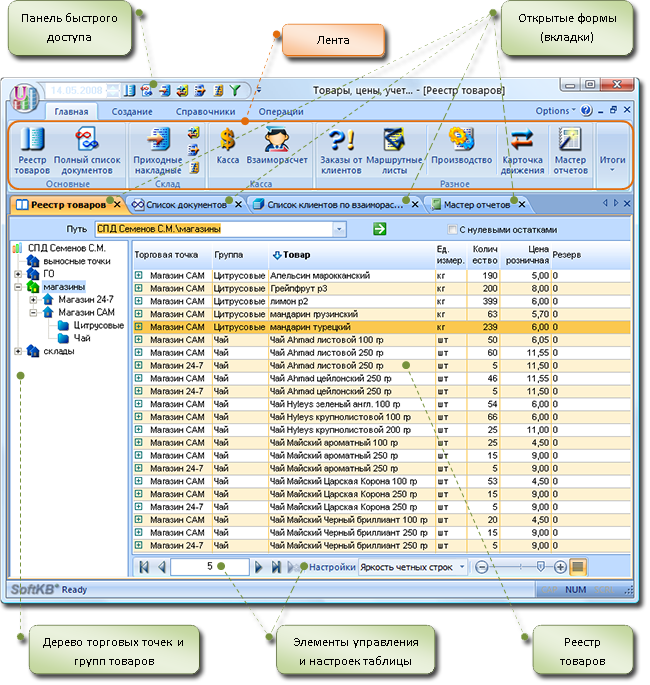Click the zoom in plus button
Viewport: 650px width, 685px height.
560,567
